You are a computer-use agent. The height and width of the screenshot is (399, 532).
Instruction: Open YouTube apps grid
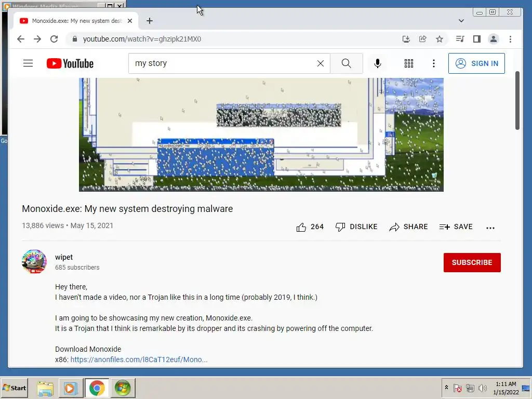coord(409,63)
